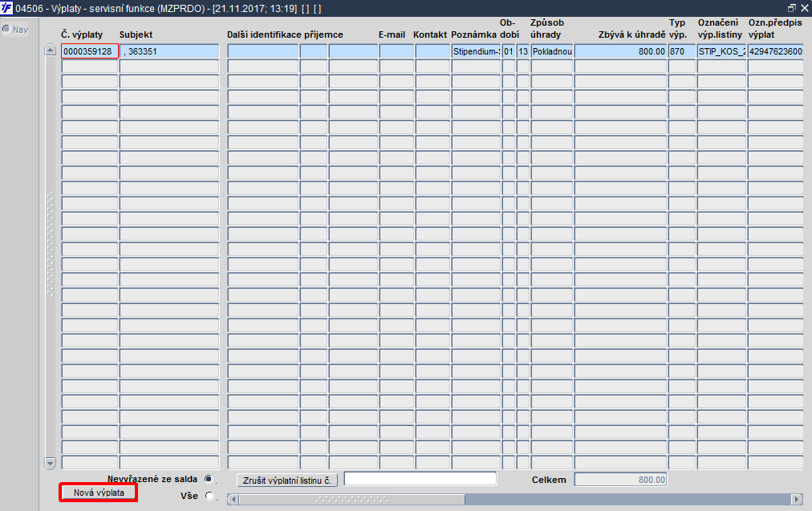This screenshot has width=812, height=511.
Task: Click the Nová výplata button
Action: click(99, 493)
